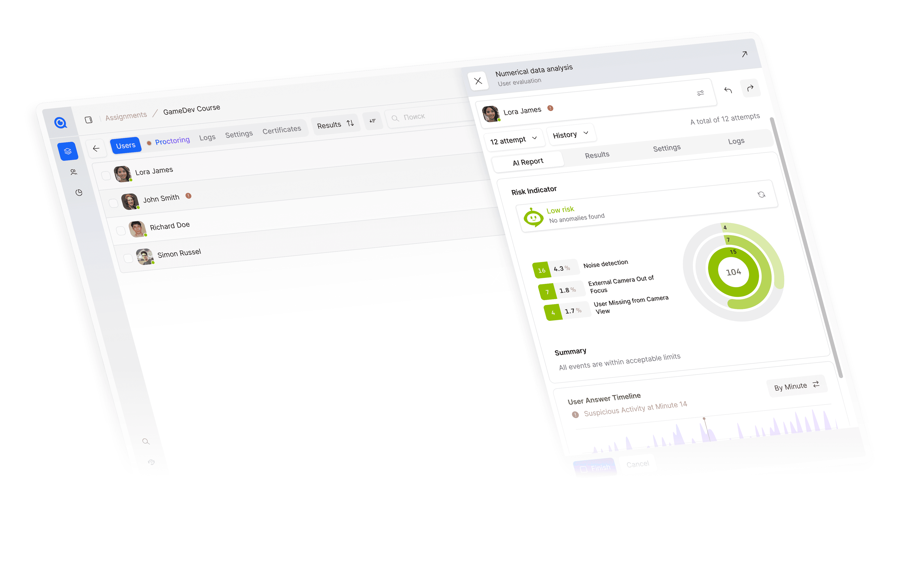Click the Assignments breadcrumb link
This screenshot has width=903, height=588.
coord(126,116)
